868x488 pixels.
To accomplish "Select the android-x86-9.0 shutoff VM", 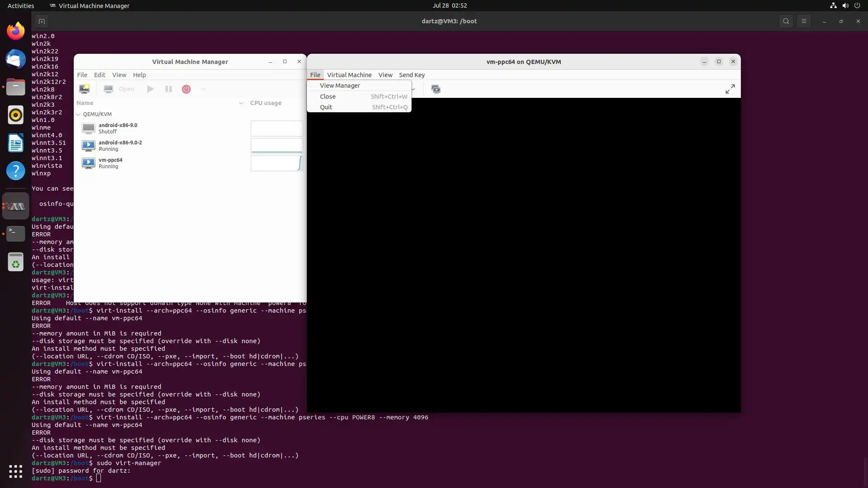I will pos(118,128).
